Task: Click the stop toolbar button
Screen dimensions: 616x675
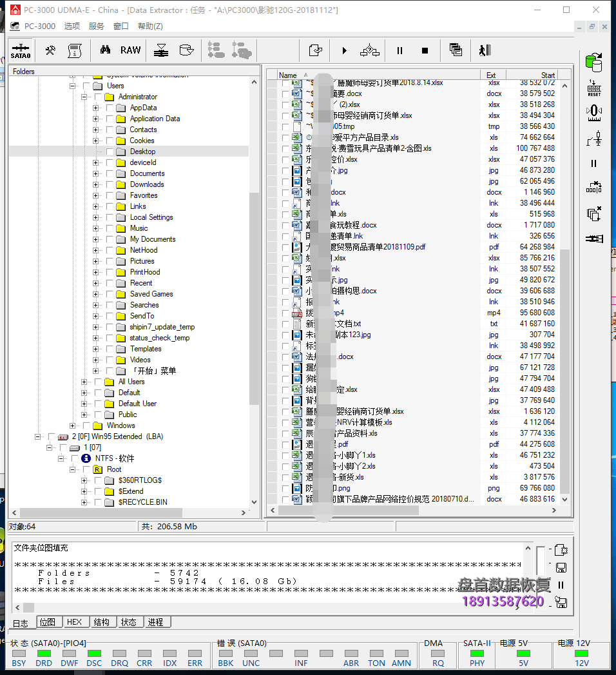Action: [425, 51]
